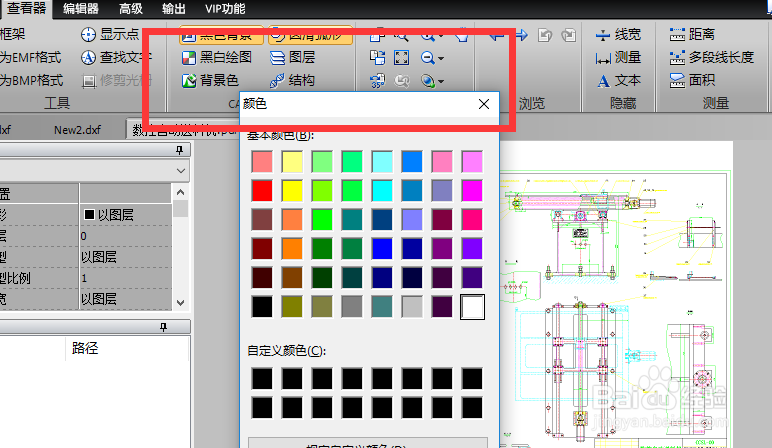Pick the bright orange basic color swatch
The height and width of the screenshot is (448, 772).
[x=292, y=249]
